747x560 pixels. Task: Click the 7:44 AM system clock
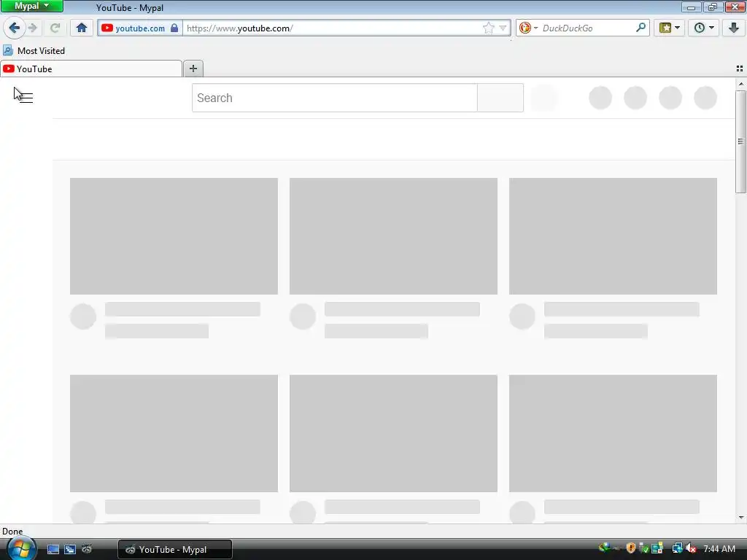coord(719,548)
